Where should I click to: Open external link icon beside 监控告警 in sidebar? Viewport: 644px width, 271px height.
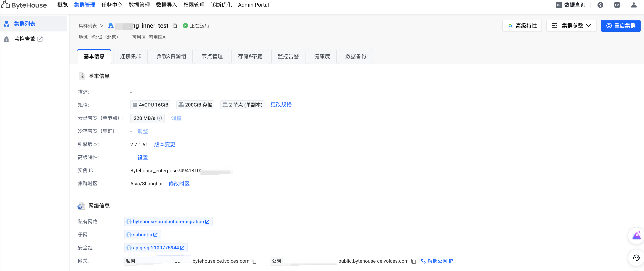[x=40, y=39]
